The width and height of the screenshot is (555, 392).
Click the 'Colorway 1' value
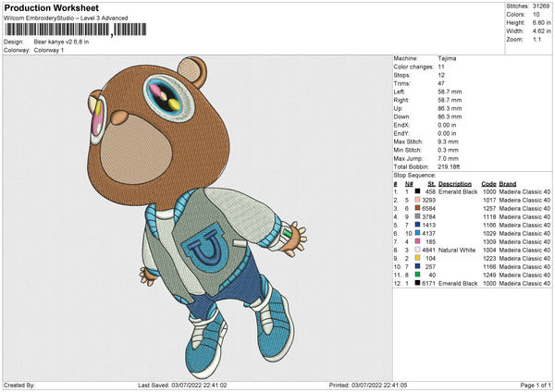coord(49,50)
